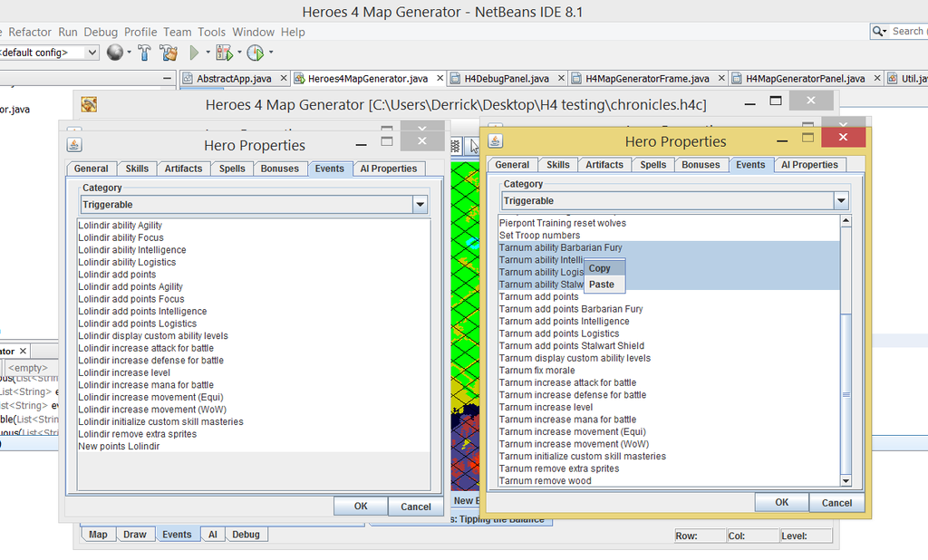Open the Profile menu in the menu bar
This screenshot has width=928, height=560.
click(x=140, y=32)
